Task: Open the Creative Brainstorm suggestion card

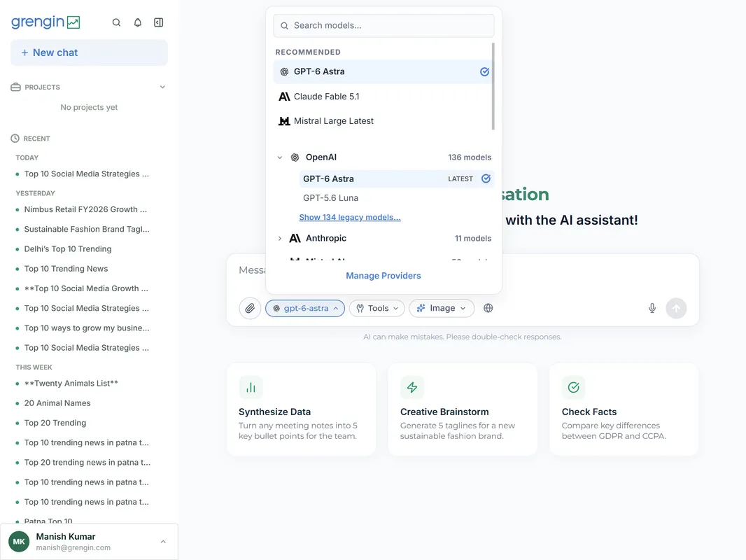Action: pyautogui.click(x=463, y=409)
